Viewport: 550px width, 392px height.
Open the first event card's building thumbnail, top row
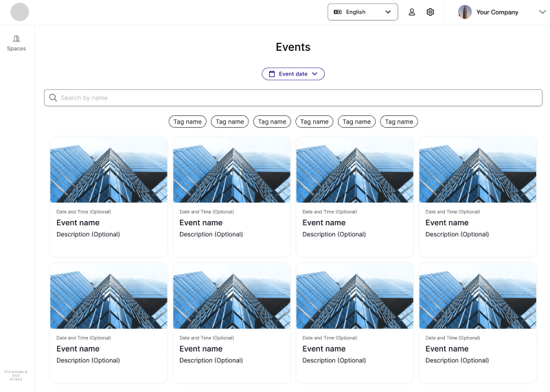108,170
